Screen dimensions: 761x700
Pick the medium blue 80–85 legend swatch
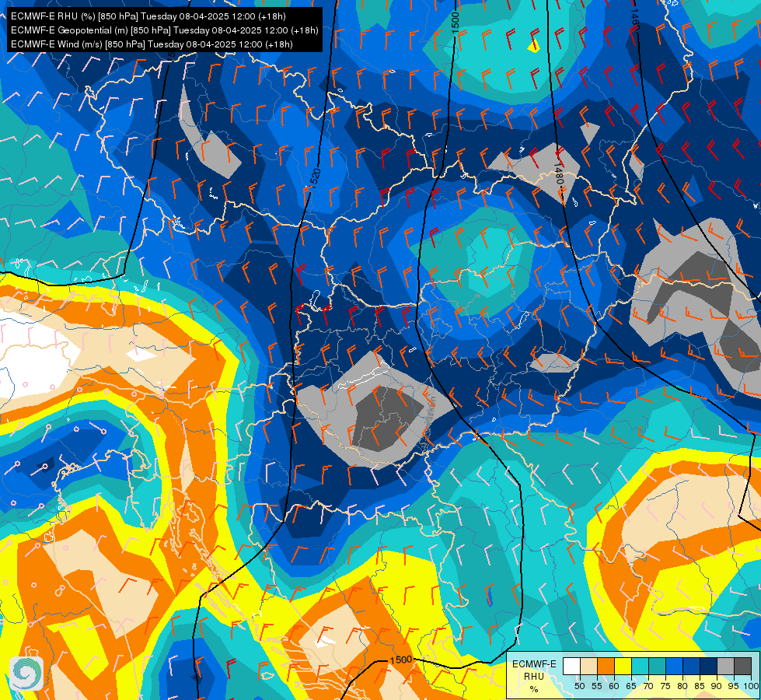(x=692, y=666)
